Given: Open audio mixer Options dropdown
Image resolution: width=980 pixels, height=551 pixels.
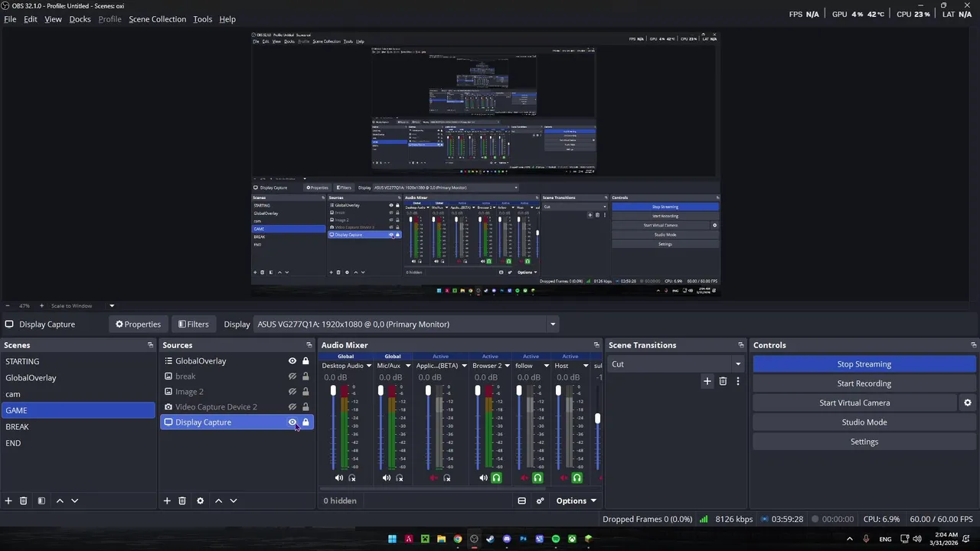Looking at the screenshot, I should (x=577, y=500).
